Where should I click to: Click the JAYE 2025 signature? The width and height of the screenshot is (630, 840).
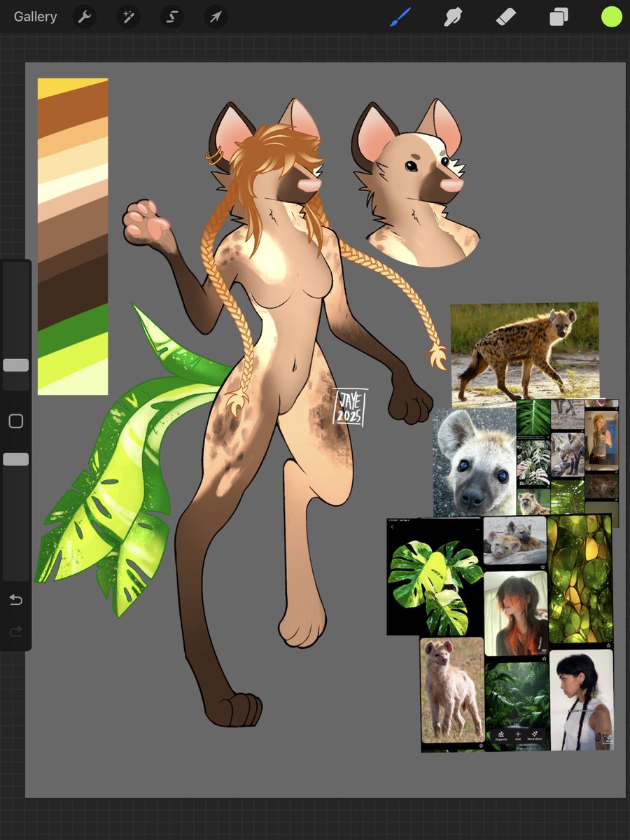349,407
